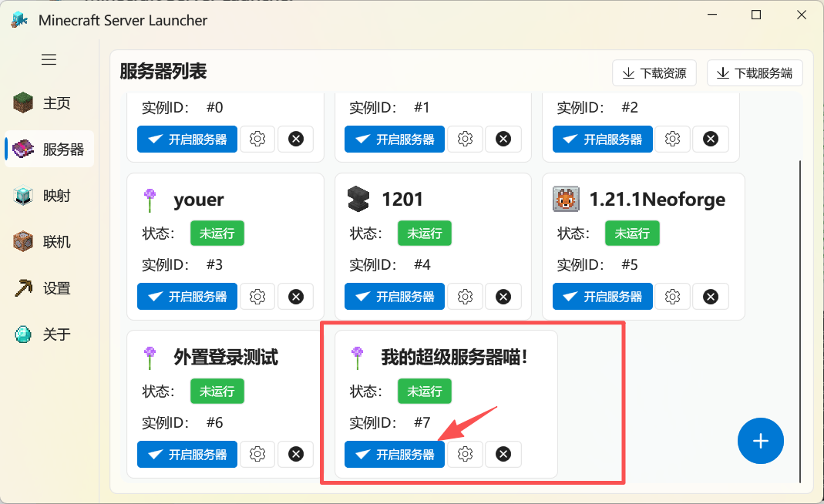Open the 关于 about page
Screen dimensions: 824x504
point(49,334)
